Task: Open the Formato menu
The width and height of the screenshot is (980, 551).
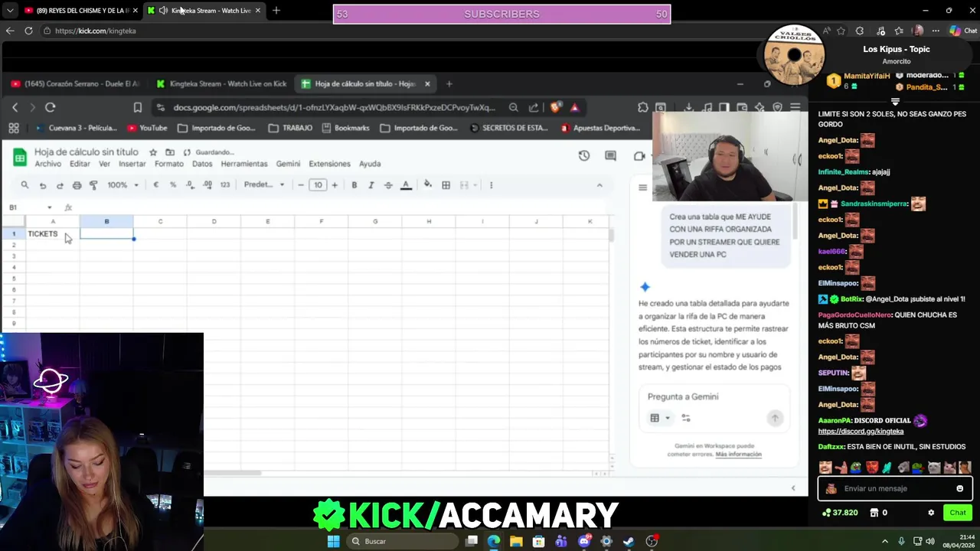Action: [x=169, y=164]
